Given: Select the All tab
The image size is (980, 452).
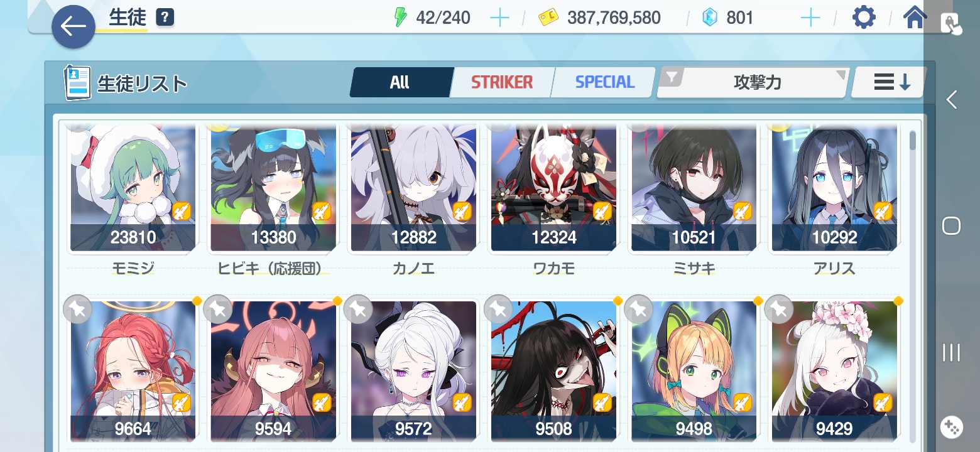Looking at the screenshot, I should click(x=400, y=82).
